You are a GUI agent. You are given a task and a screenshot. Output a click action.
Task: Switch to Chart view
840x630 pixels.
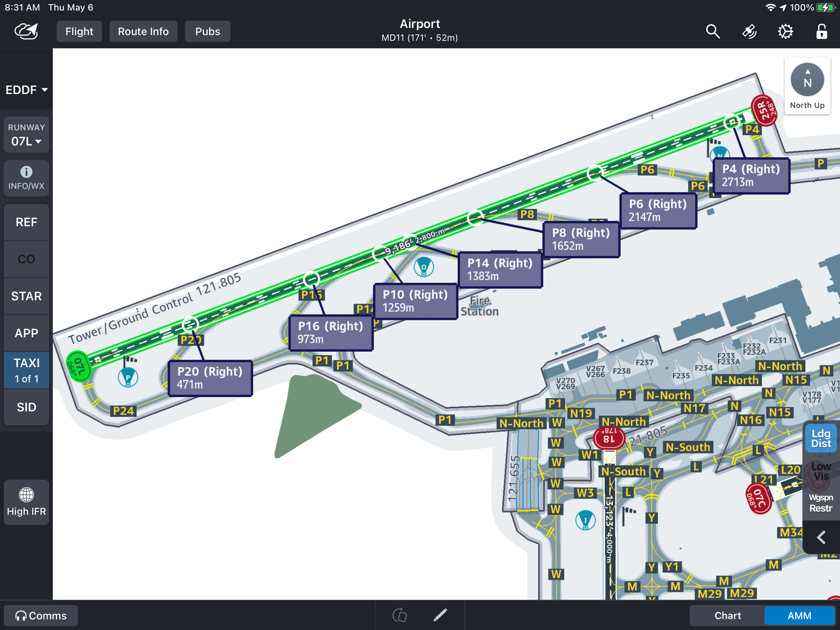727,615
